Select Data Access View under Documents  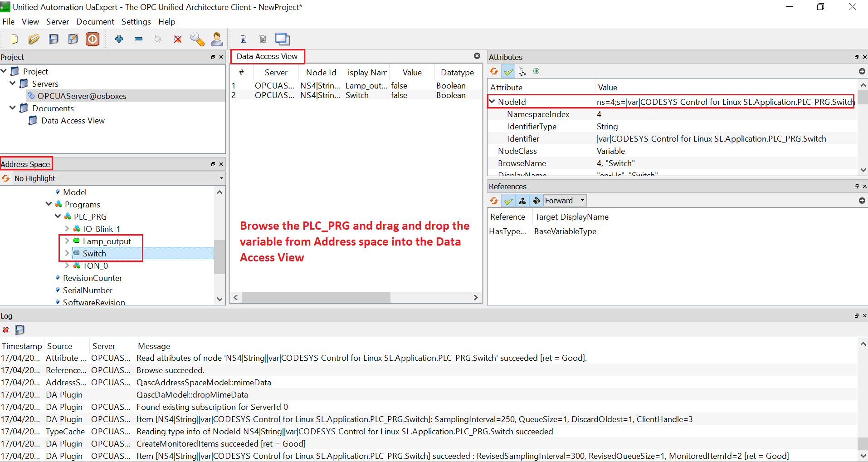(x=73, y=120)
